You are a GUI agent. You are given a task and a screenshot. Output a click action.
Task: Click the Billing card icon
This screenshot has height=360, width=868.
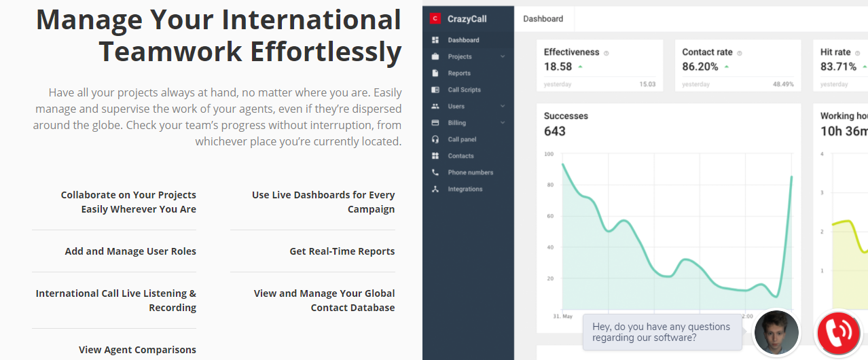click(x=435, y=123)
